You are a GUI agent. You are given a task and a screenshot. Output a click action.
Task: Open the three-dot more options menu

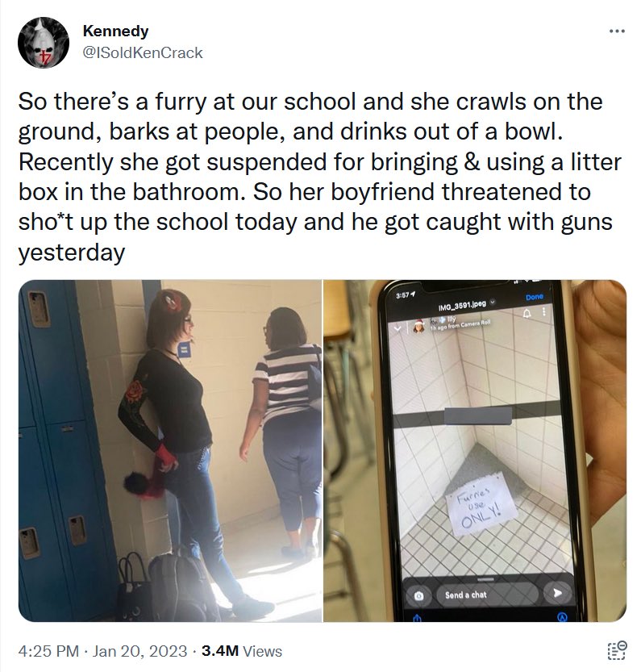coord(617,31)
